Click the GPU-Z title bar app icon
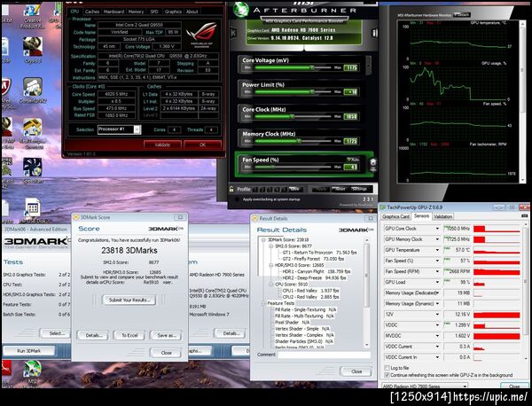This screenshot has height=406, width=532. [x=383, y=207]
